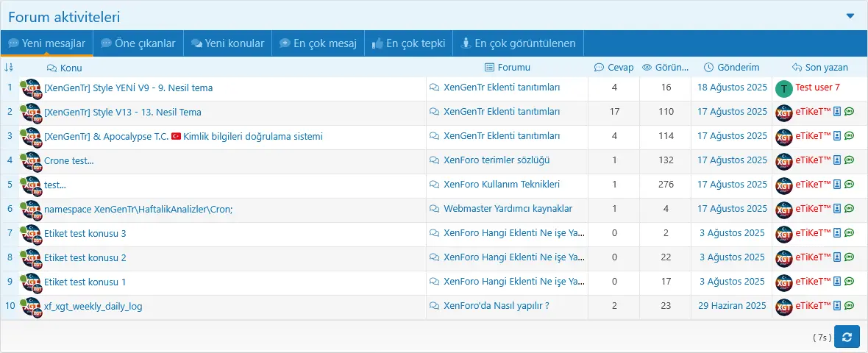Open the Yeni konular tab
Screen dimensions: 868x353
(x=227, y=43)
